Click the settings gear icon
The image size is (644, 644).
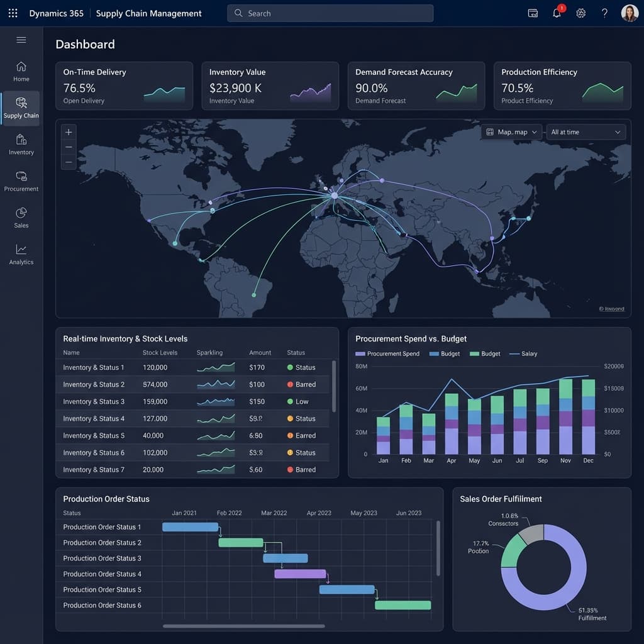tap(580, 13)
